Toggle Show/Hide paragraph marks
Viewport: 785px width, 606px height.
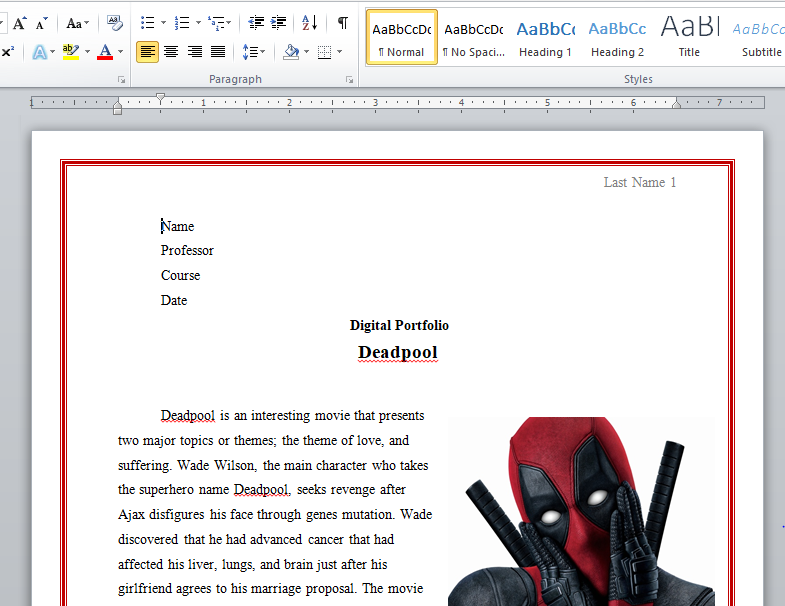pyautogui.click(x=343, y=23)
